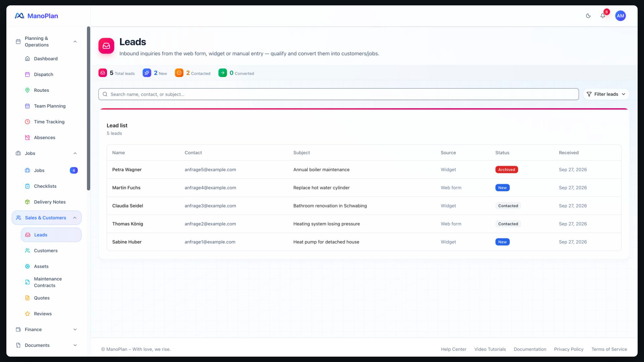
Task: Click the Total leads stat icon
Action: pyautogui.click(x=103, y=73)
